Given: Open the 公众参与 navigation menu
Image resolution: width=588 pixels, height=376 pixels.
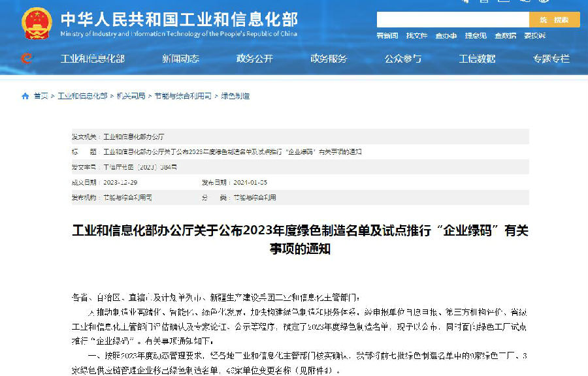Looking at the screenshot, I should point(404,59).
